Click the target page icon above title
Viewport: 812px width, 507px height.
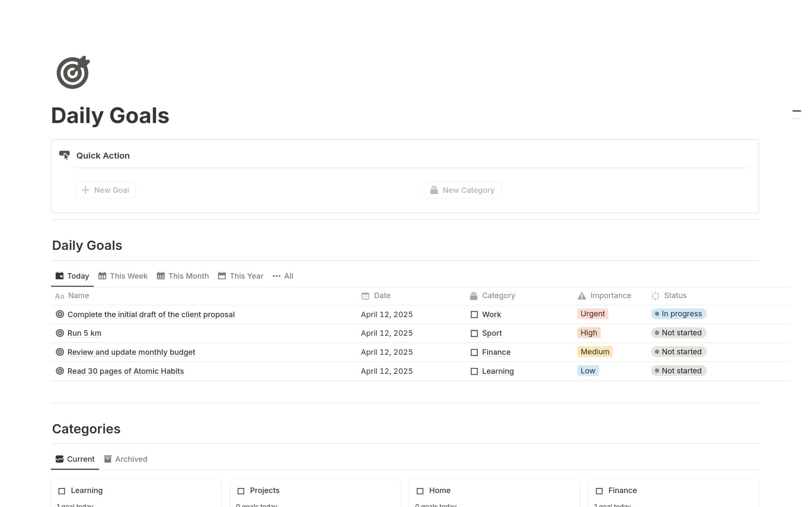coord(73,72)
